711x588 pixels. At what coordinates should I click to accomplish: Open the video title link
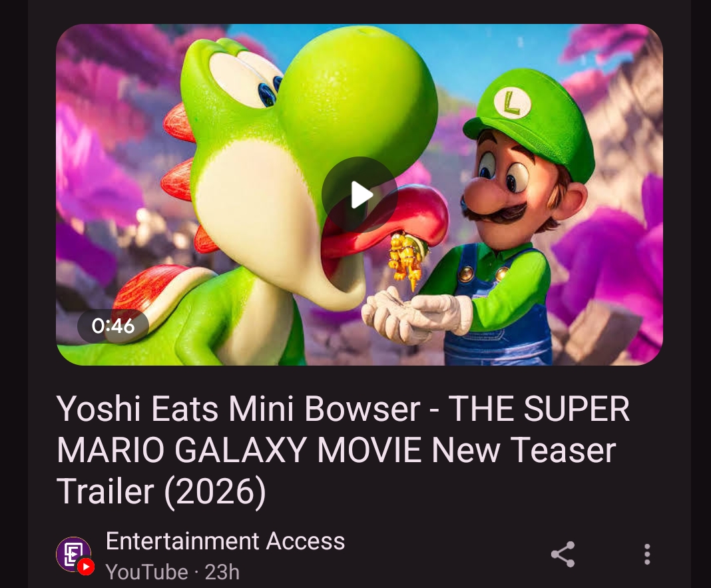click(x=344, y=449)
